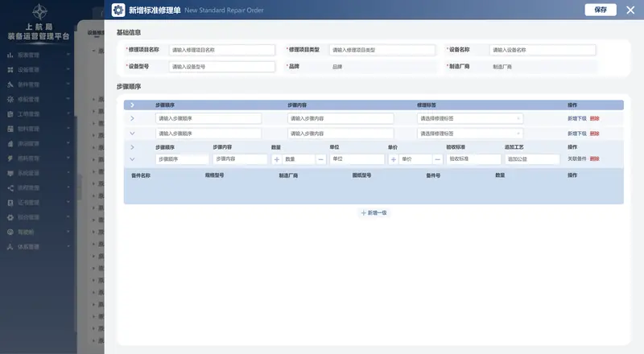Increase 单价 with its plus button

pos(394,159)
